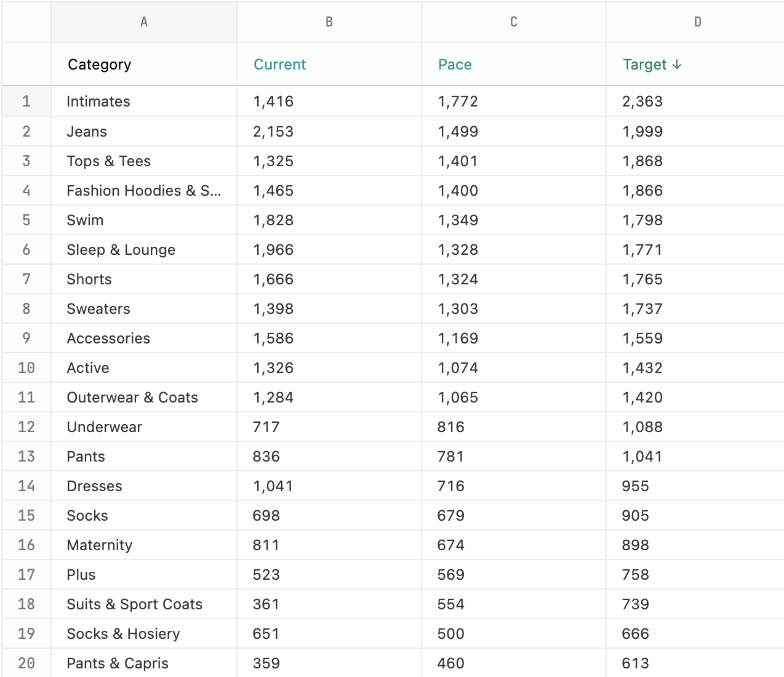This screenshot has height=677, width=784.
Task: Click the truncated Fashion Hoodies cell
Action: [143, 191]
